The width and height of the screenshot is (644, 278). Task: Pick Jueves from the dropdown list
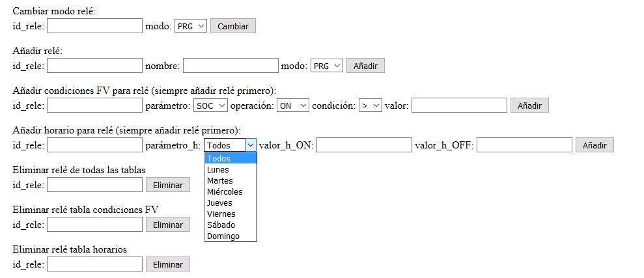coord(231,203)
